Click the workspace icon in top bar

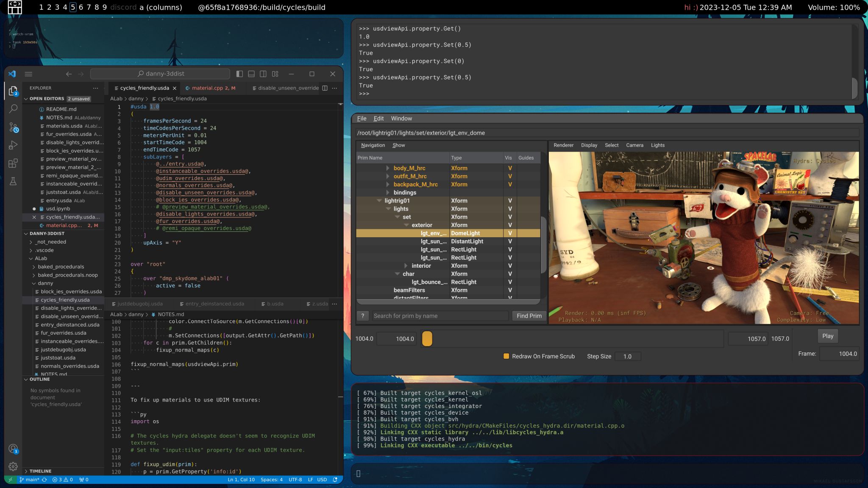(x=14, y=7)
